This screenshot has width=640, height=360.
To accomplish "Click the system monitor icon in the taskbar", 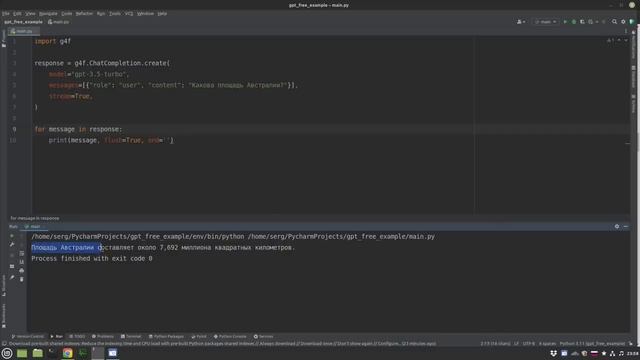I will pyautogui.click(x=83, y=353).
